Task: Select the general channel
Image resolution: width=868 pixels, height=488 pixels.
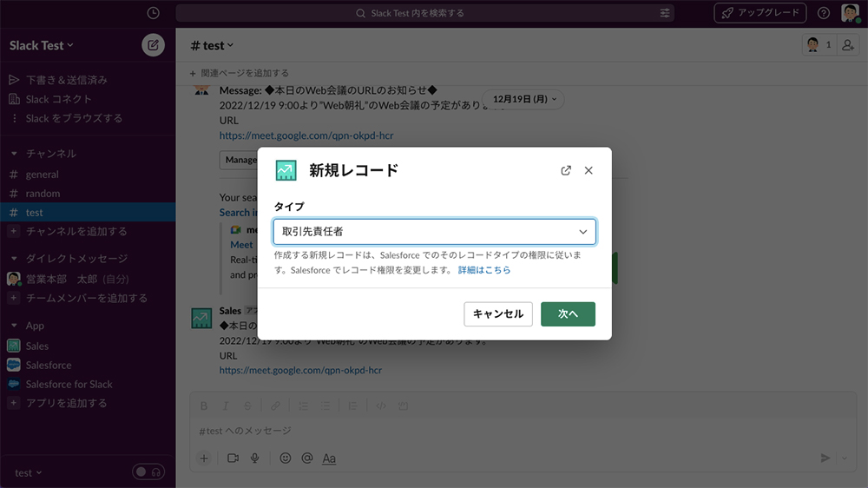Action: [x=88, y=174]
